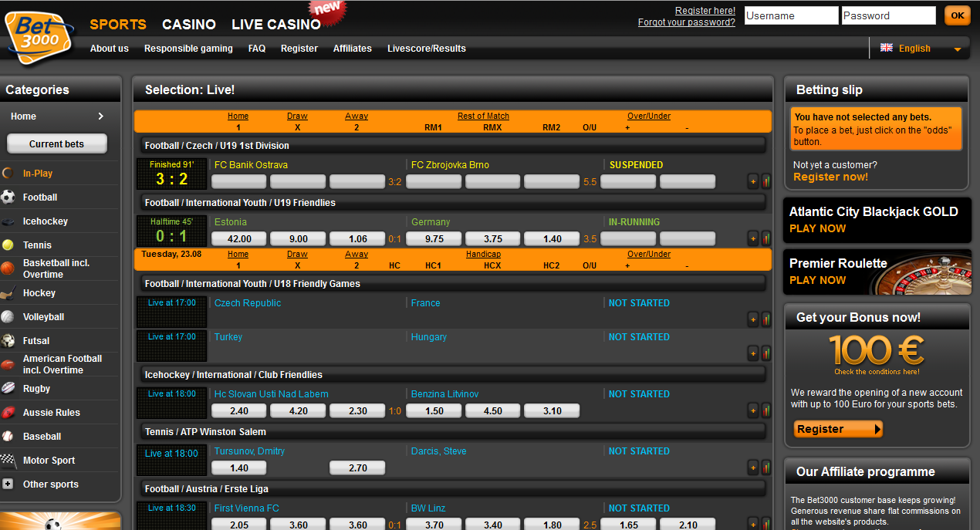Click Forgot your password? link
Viewport: 980px width, 530px height.
(x=687, y=22)
